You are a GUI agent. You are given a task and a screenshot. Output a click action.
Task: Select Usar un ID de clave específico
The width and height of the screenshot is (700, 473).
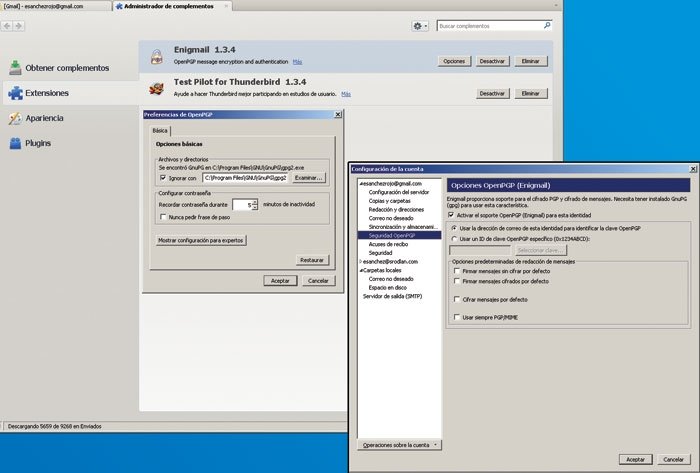454,239
